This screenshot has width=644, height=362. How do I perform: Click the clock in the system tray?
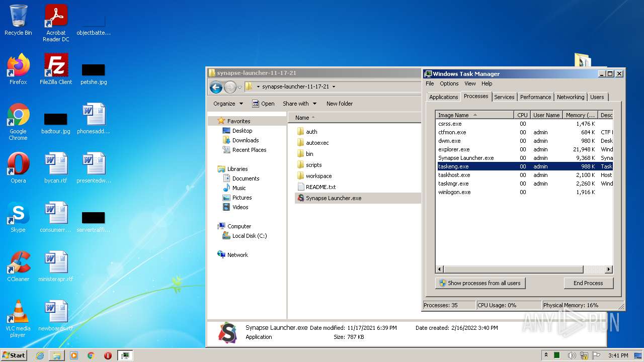(x=618, y=355)
